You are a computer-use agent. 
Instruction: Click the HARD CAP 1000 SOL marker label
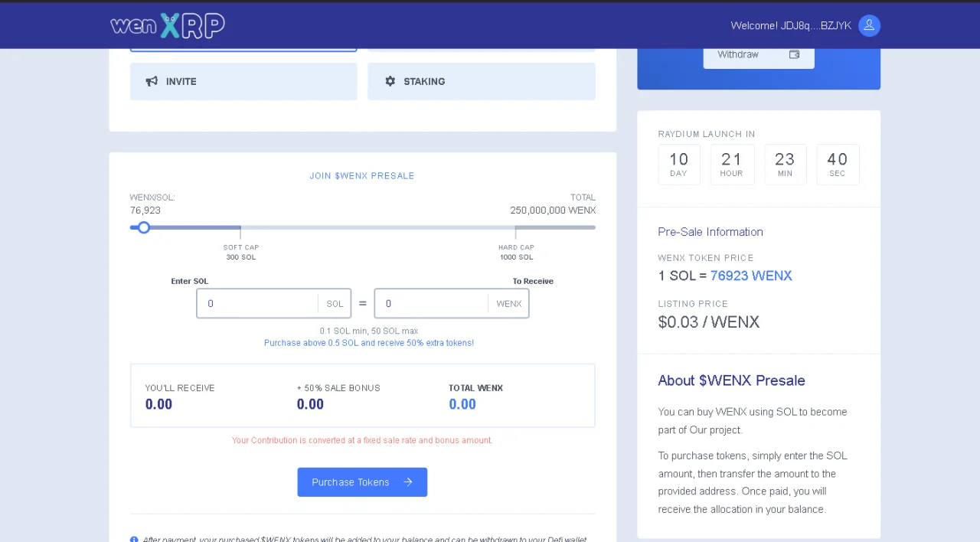[516, 252]
